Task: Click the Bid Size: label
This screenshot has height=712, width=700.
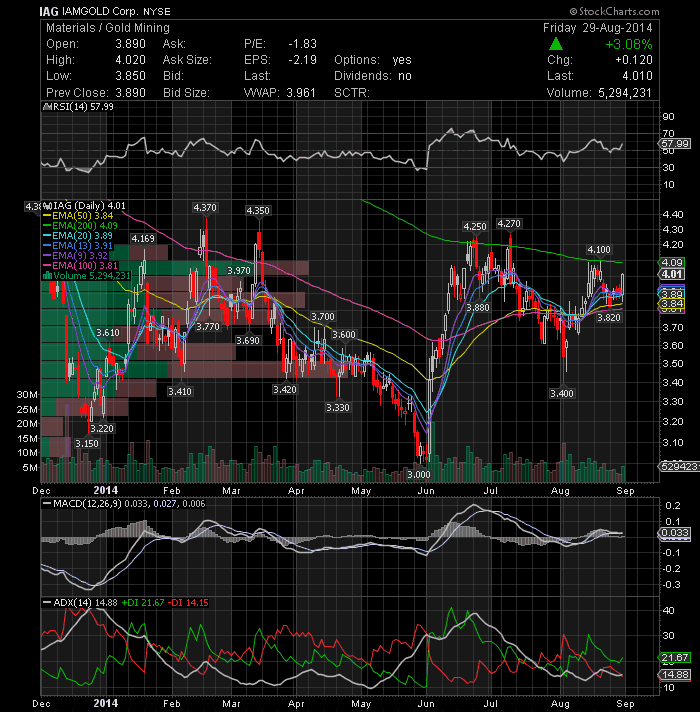Action: [x=186, y=93]
